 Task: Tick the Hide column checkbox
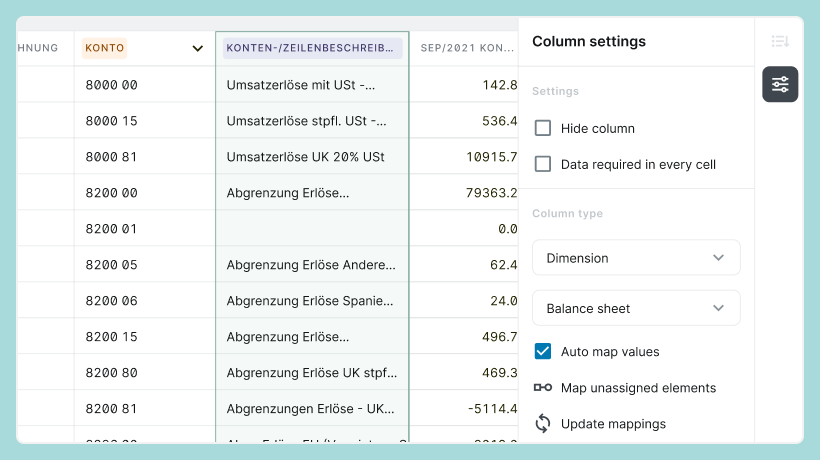point(543,128)
